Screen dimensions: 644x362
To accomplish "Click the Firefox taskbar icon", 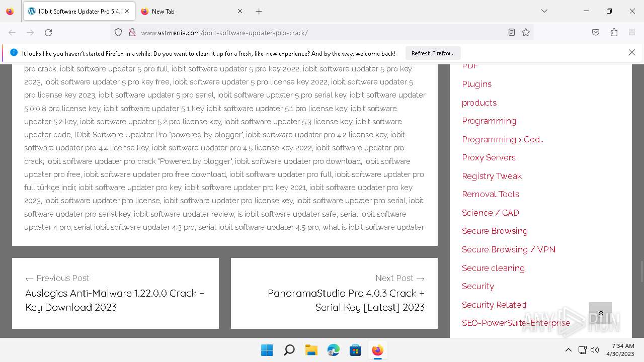I will [377, 350].
